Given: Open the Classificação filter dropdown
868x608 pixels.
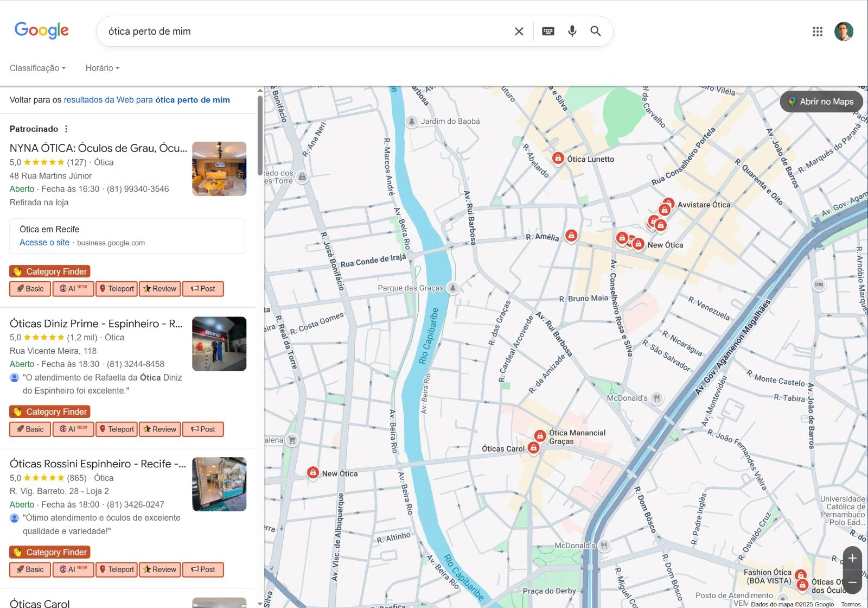Looking at the screenshot, I should click(37, 68).
